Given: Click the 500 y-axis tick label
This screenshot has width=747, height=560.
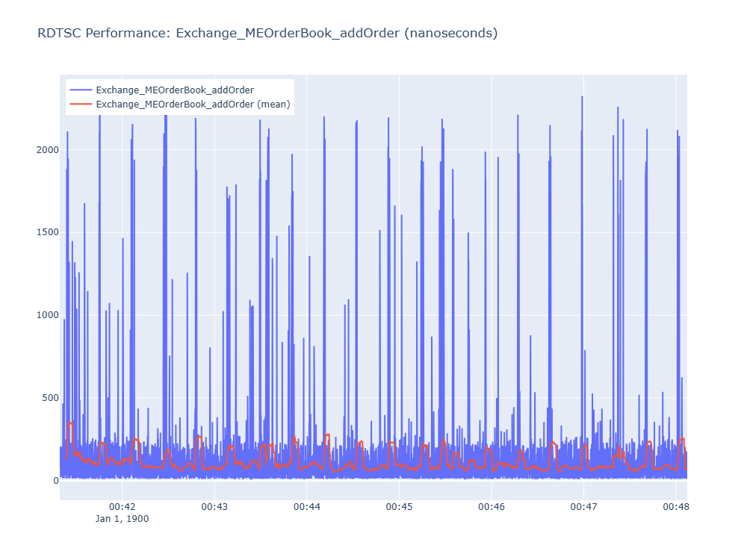Looking at the screenshot, I should tap(51, 398).
